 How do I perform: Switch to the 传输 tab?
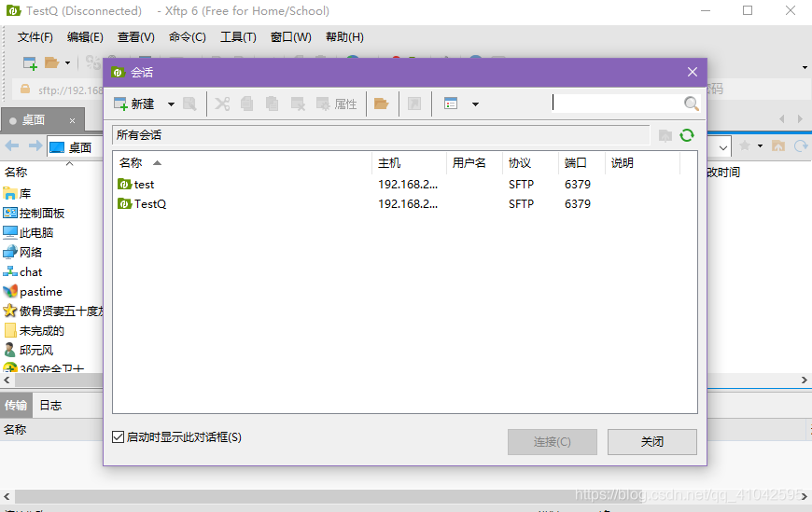coord(16,406)
